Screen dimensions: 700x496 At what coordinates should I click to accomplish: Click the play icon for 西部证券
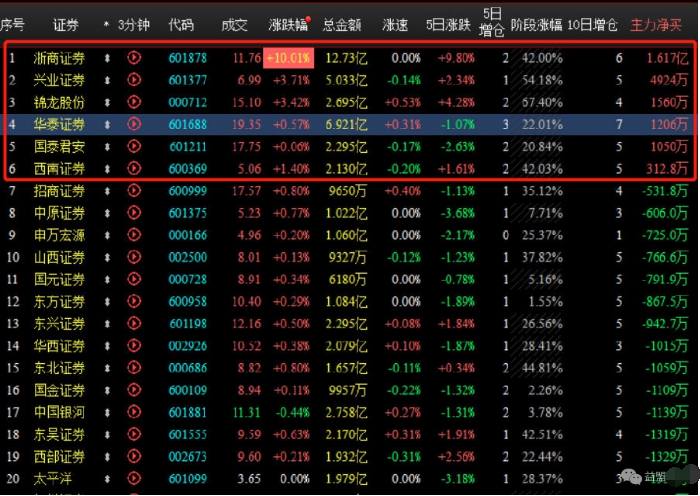[x=134, y=456]
